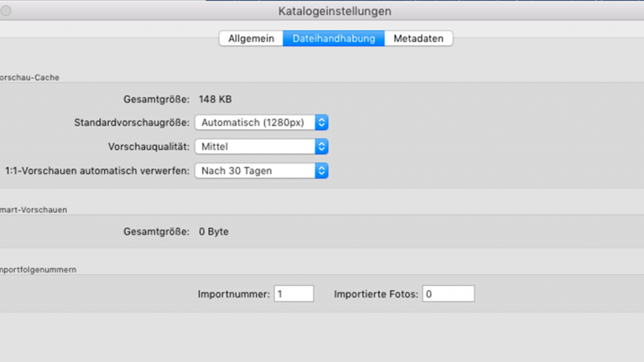Click the 1:1-Vorschauen automatisch verwerfen label

(x=97, y=171)
